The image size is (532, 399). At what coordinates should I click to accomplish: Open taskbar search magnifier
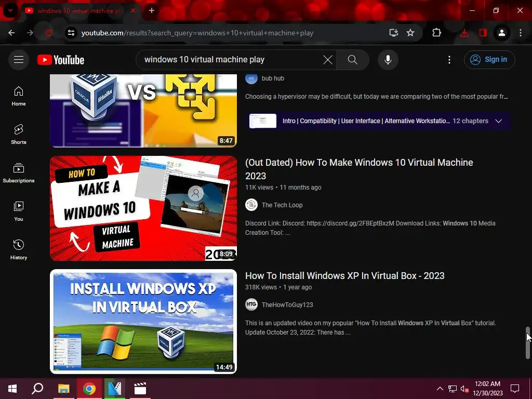tap(37, 389)
